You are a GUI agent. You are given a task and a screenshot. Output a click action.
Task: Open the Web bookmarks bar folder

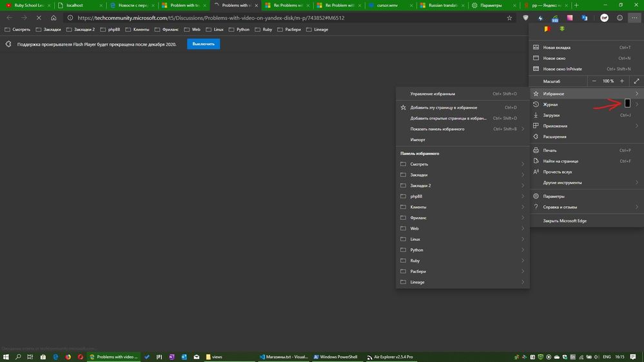point(192,30)
